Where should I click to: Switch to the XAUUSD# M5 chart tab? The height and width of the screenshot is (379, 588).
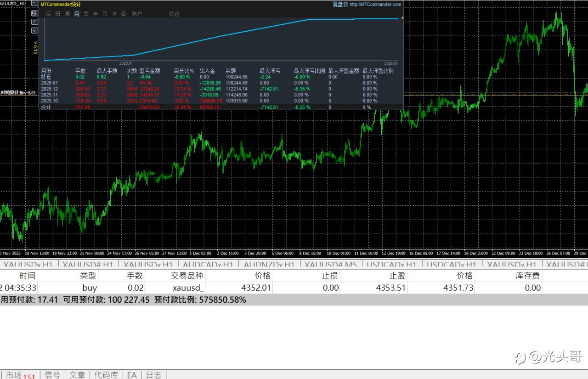(x=331, y=265)
